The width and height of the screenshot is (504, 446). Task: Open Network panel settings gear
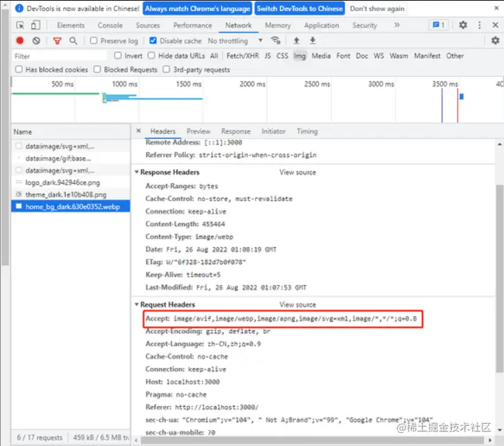(x=495, y=41)
